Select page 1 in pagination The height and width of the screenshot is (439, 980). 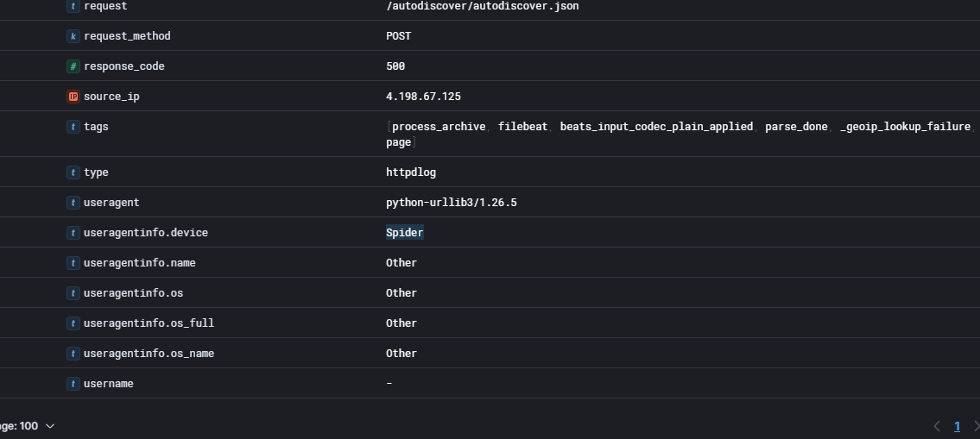[957, 426]
